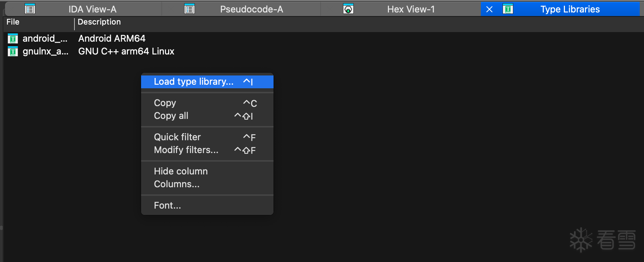The height and width of the screenshot is (262, 644).
Task: Open the Pseudocode-A tab
Action: tap(251, 9)
